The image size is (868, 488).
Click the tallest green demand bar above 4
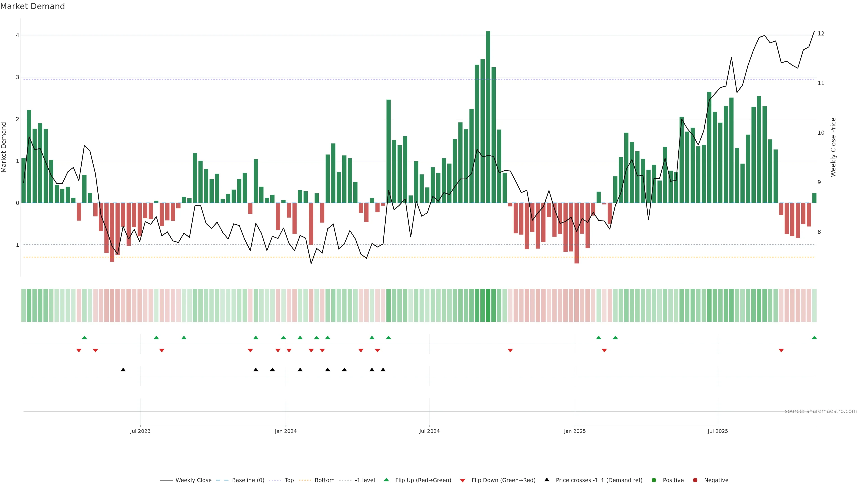pos(488,115)
